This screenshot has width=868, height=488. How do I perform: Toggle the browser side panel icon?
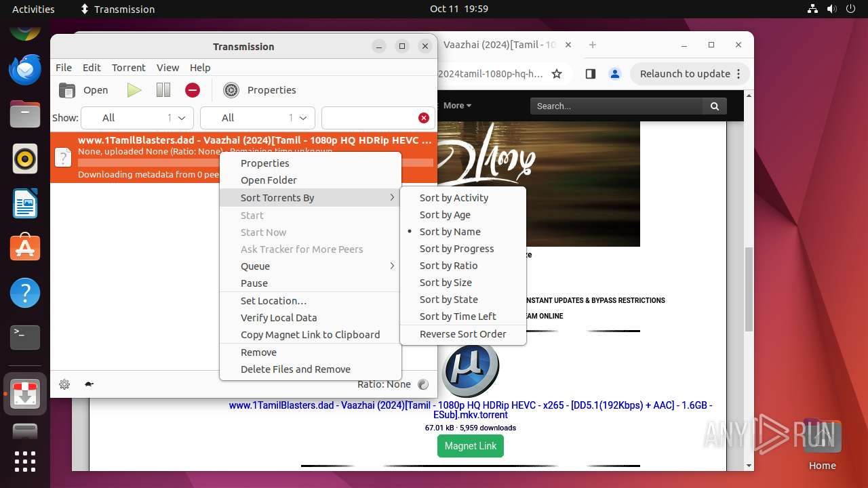(591, 74)
